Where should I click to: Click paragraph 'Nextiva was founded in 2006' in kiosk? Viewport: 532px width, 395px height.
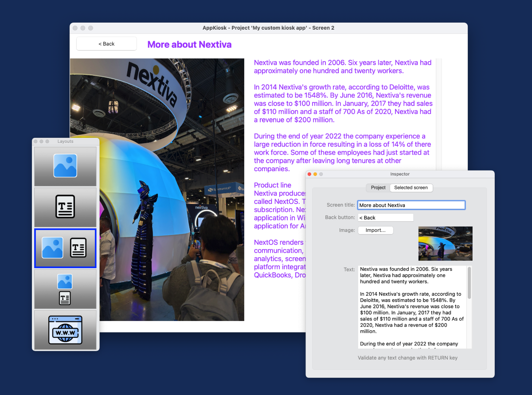343,66
